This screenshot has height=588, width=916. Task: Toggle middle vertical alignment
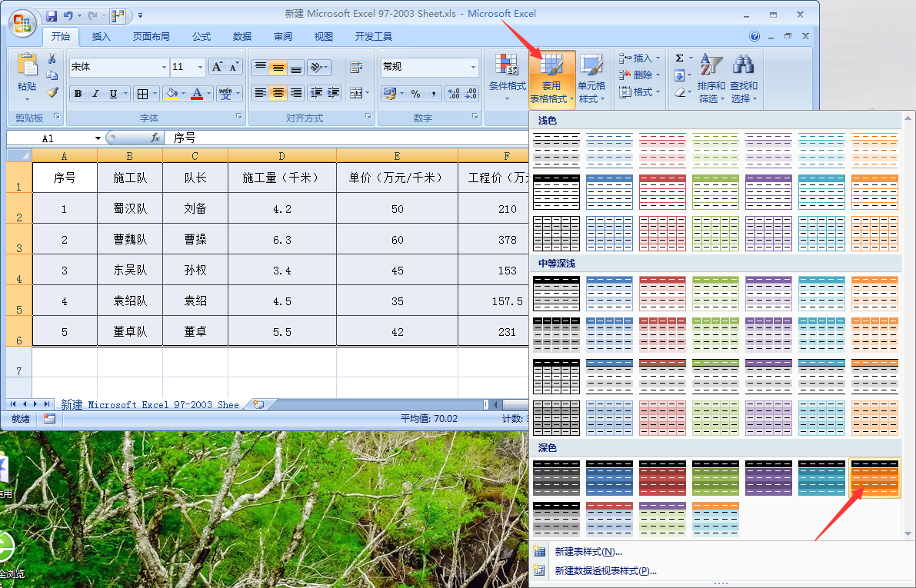[x=278, y=67]
